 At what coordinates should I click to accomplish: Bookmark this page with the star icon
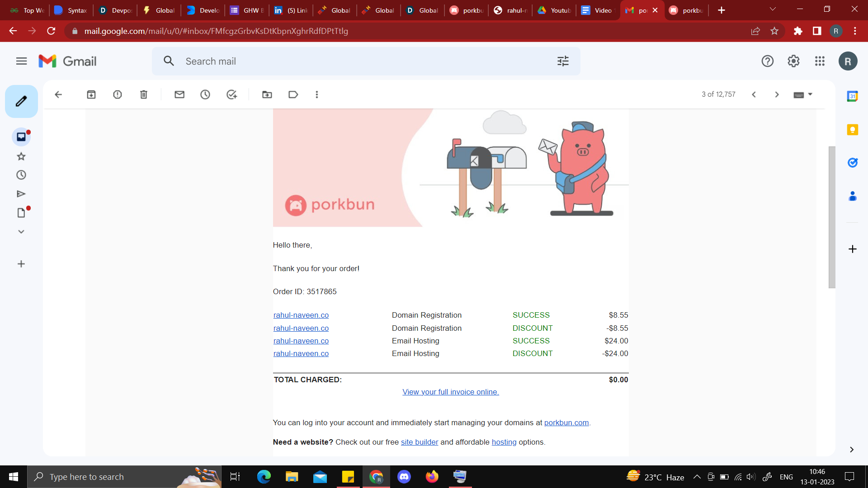pos(774,31)
